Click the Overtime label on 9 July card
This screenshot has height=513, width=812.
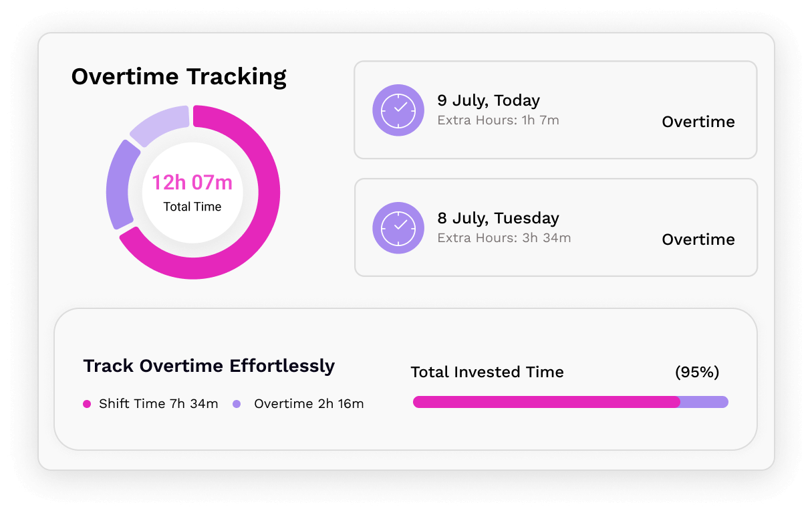[698, 122]
